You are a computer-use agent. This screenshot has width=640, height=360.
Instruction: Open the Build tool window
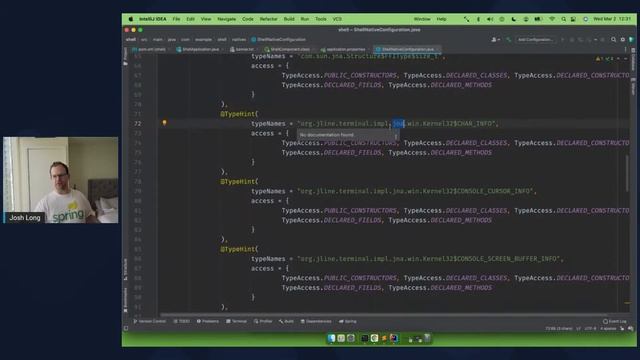tap(286, 322)
